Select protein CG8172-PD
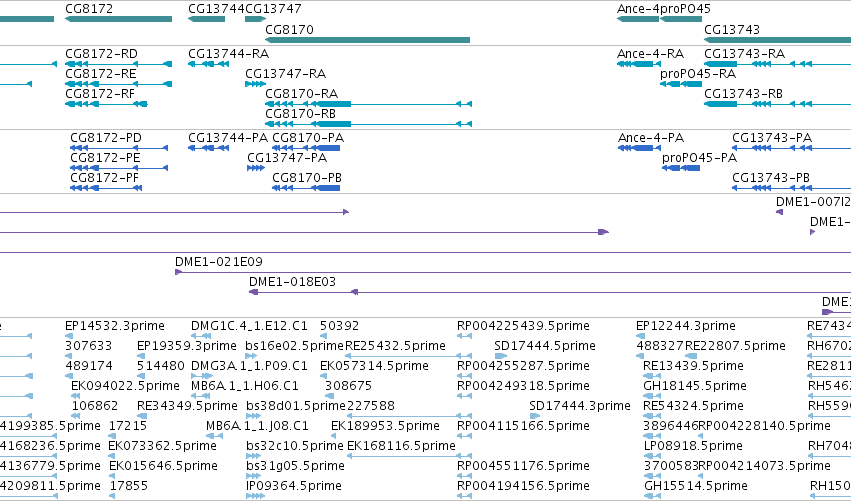This screenshot has width=851, height=501. pos(119,148)
